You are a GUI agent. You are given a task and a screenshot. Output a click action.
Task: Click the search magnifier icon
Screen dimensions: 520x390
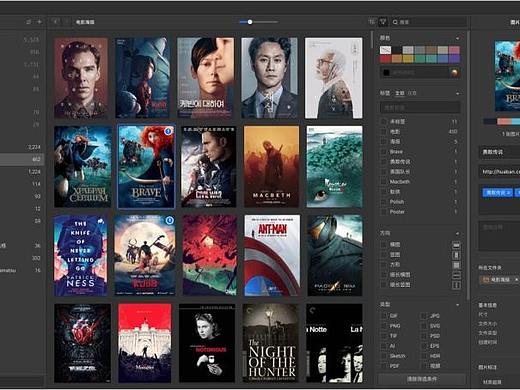tap(395, 22)
